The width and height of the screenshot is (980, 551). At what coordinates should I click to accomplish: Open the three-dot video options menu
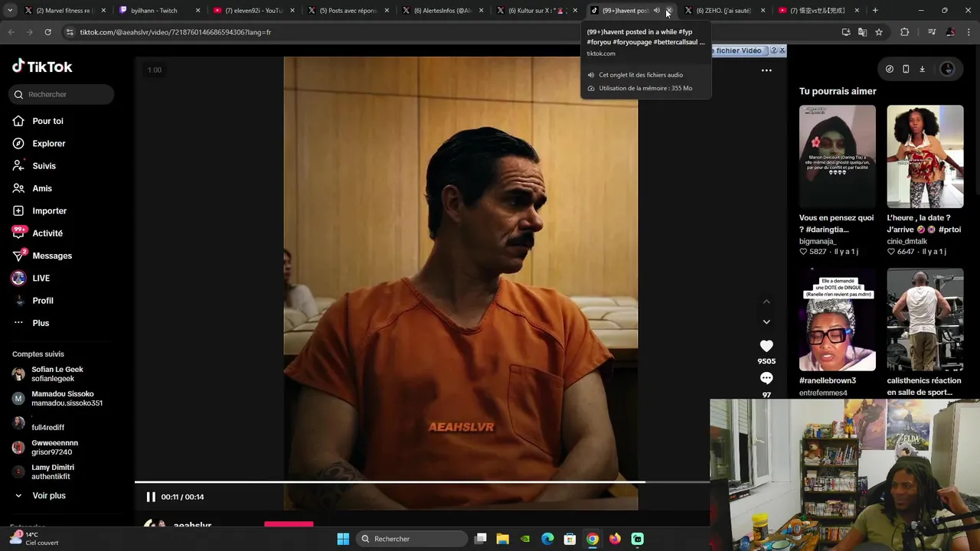point(766,70)
